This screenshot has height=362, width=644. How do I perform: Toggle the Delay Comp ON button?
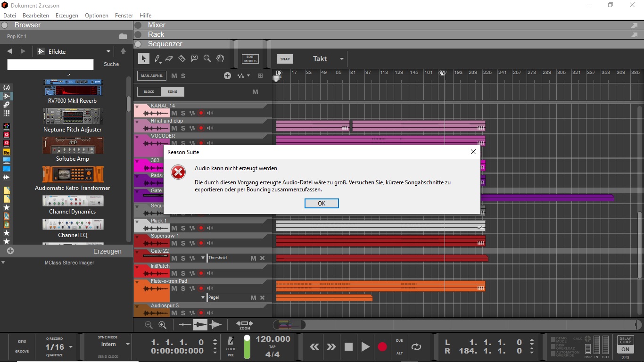(625, 349)
